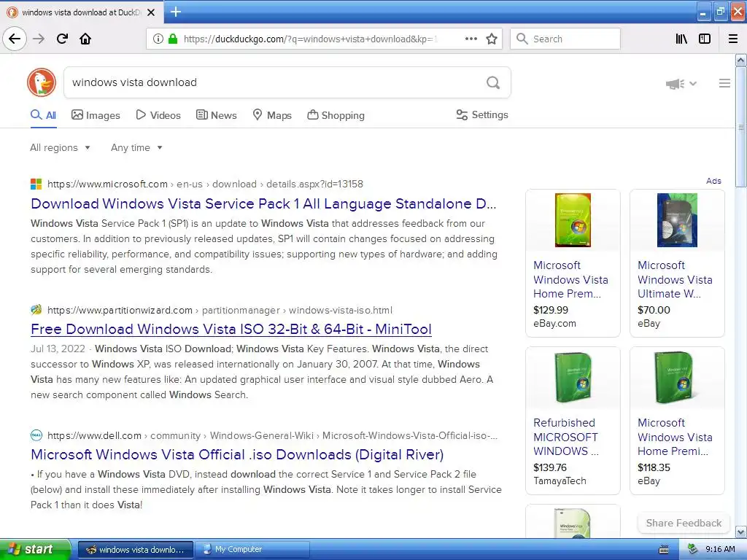
Task: Reload the page with the refresh icon
Action: (63, 39)
